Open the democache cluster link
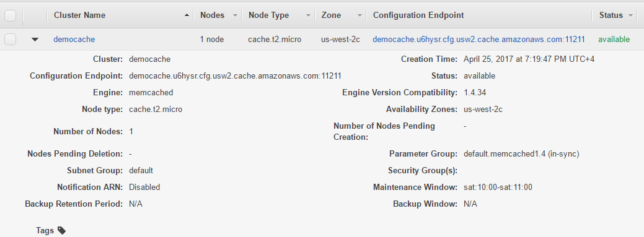Image resolution: width=644 pixels, height=237 pixels. (74, 40)
